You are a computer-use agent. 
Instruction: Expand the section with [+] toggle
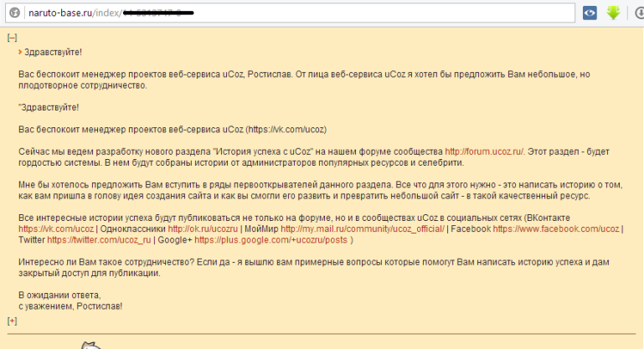12,321
